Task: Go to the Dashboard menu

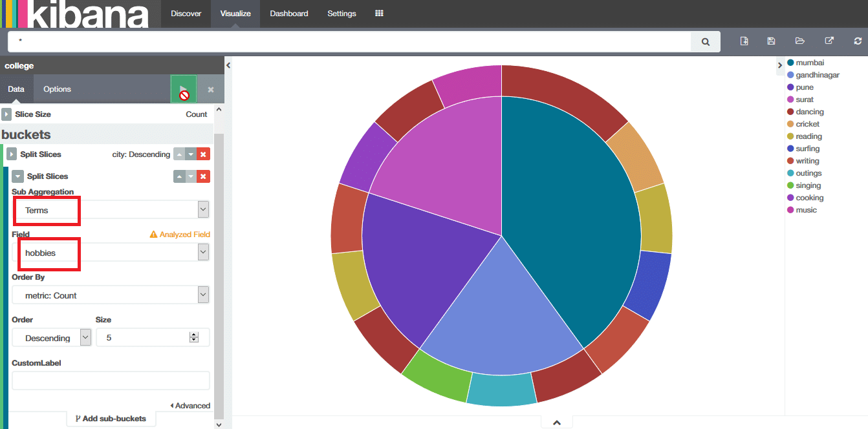Action: (x=288, y=14)
